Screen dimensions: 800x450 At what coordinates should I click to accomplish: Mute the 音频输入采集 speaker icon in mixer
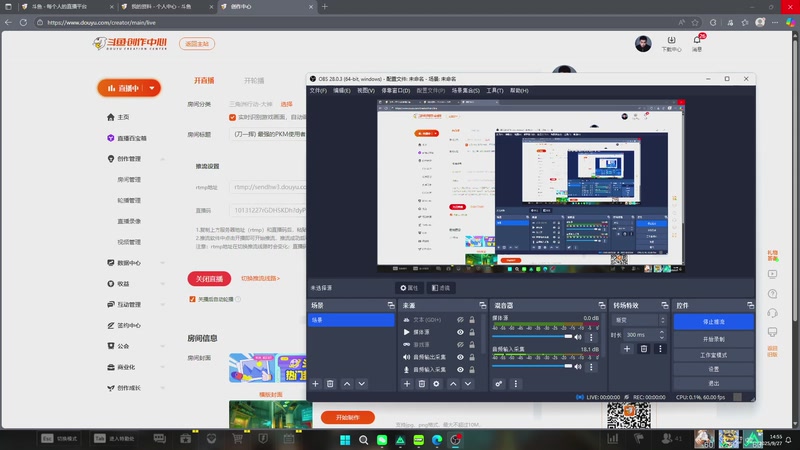pyautogui.click(x=578, y=366)
